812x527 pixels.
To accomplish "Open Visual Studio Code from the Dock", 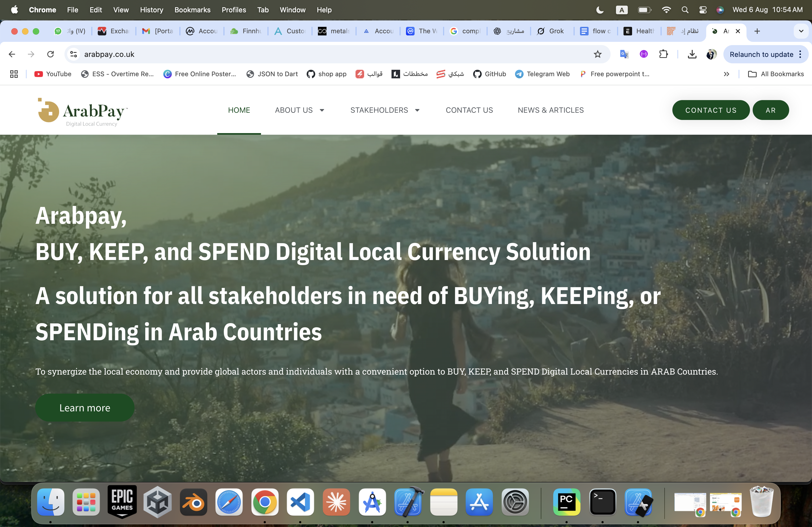I will pos(300,502).
